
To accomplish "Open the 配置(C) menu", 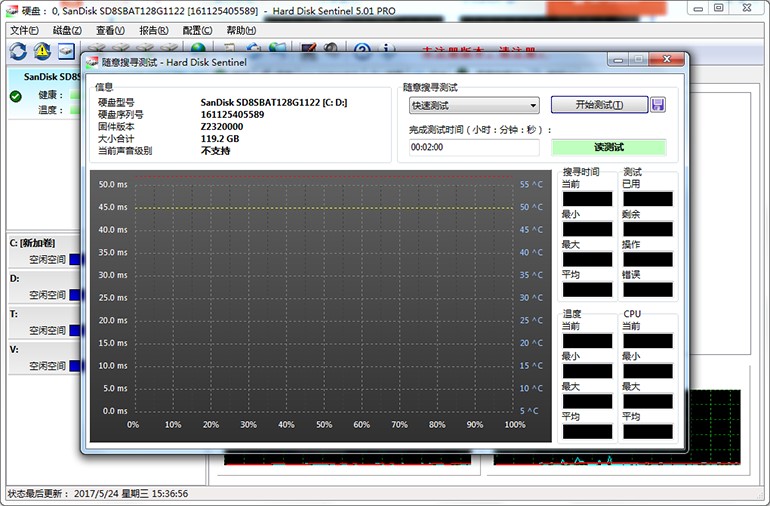I will point(197,30).
